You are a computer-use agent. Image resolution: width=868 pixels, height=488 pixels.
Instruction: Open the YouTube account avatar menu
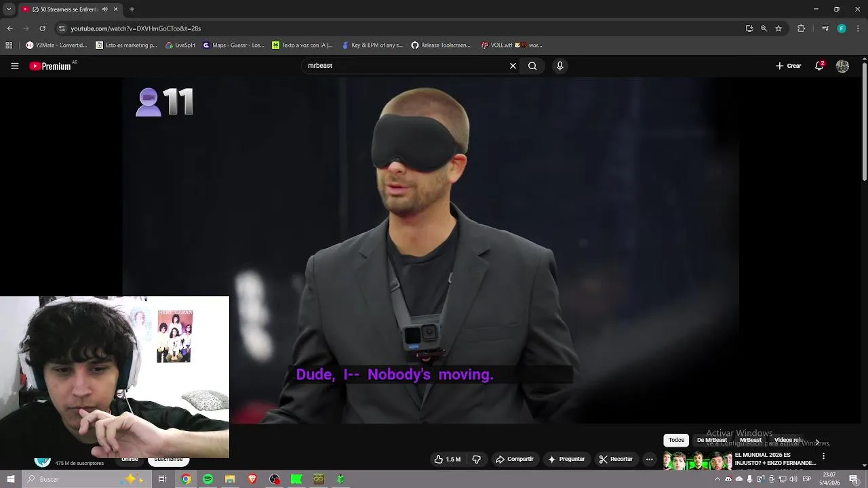tap(842, 66)
